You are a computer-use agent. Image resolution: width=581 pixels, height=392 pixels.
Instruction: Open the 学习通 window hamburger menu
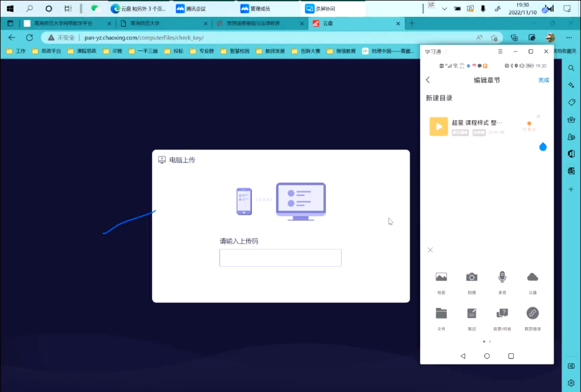pos(500,52)
